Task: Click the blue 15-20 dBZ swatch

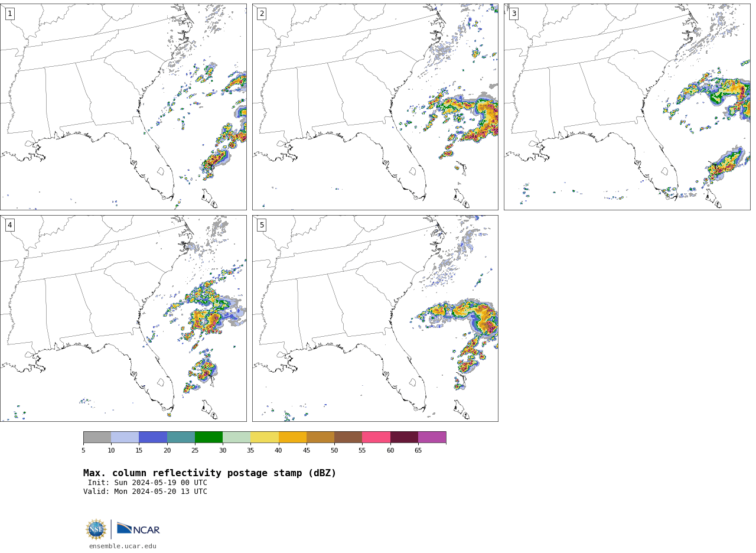Action: tap(153, 437)
